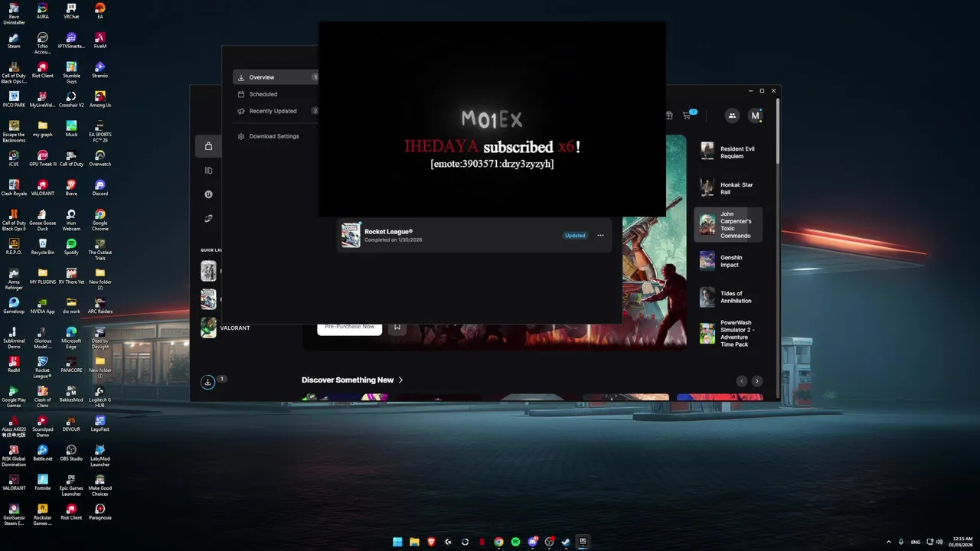Select John Carpenter's Toxic Commando entry
This screenshot has width=980, height=551.
728,225
